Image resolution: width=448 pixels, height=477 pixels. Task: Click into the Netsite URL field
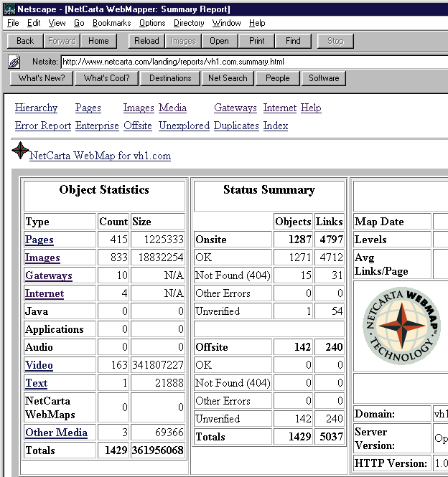[254, 62]
